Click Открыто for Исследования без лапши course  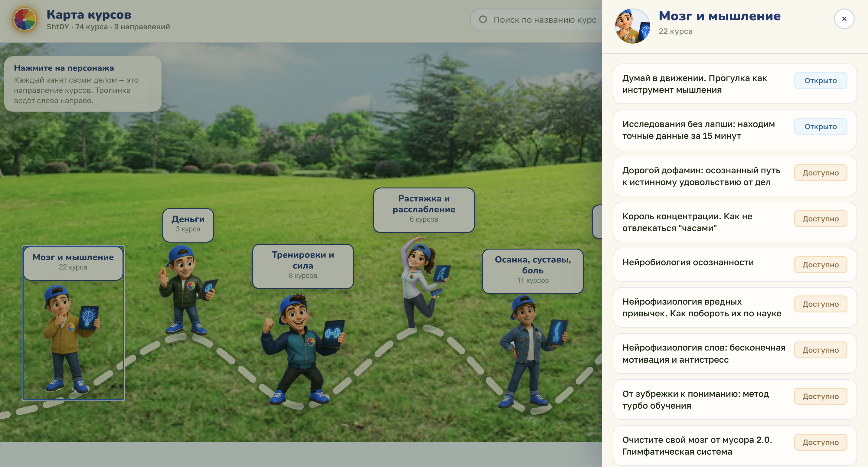[x=821, y=126]
